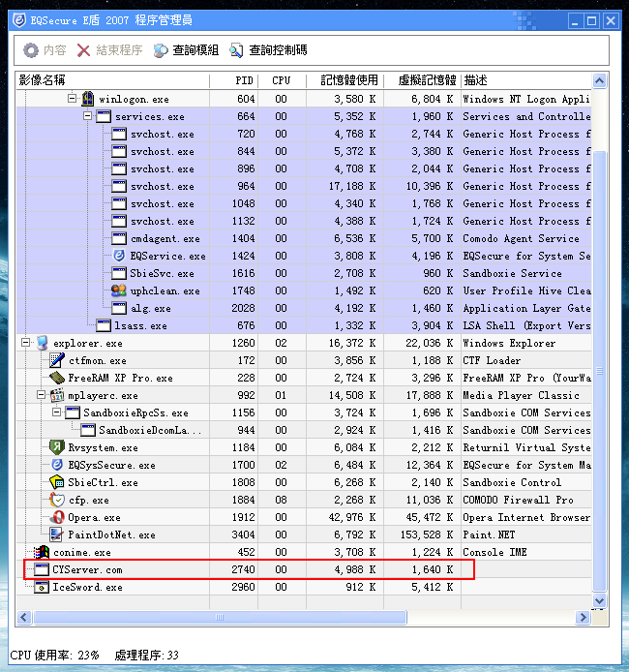
Task: Sort by the PID column header
Action: 234,80
